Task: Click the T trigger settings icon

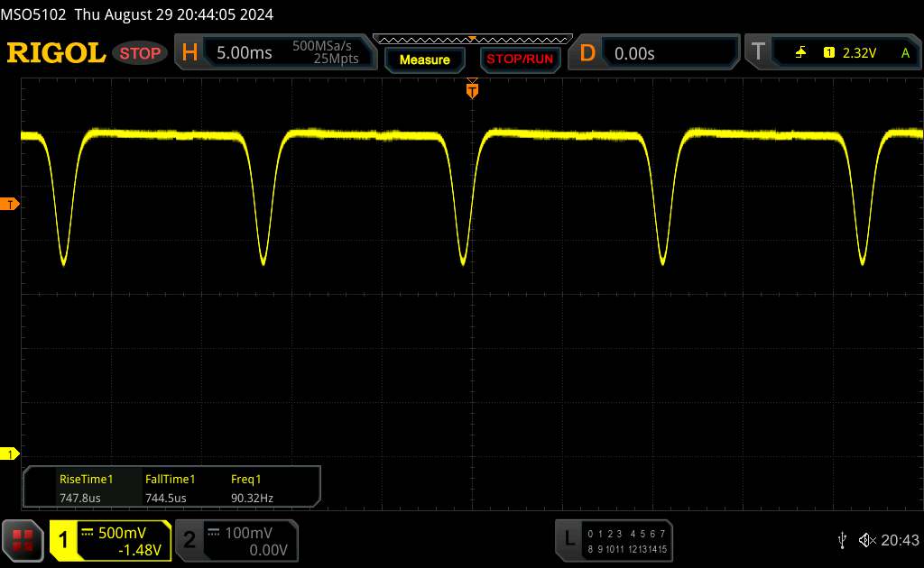Action: pyautogui.click(x=758, y=53)
